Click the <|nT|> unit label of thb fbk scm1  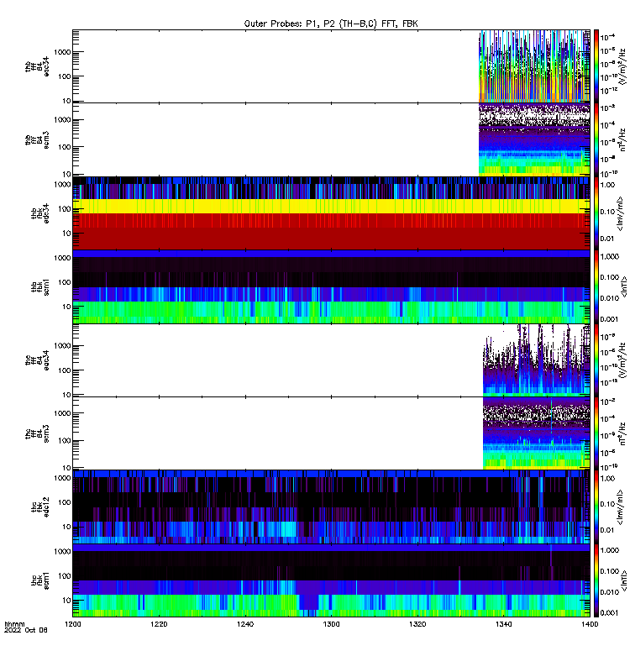(x=624, y=286)
